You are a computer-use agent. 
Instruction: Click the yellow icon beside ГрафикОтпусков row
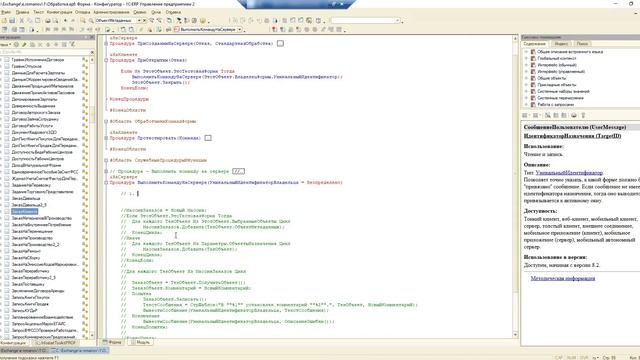[x=85, y=66]
